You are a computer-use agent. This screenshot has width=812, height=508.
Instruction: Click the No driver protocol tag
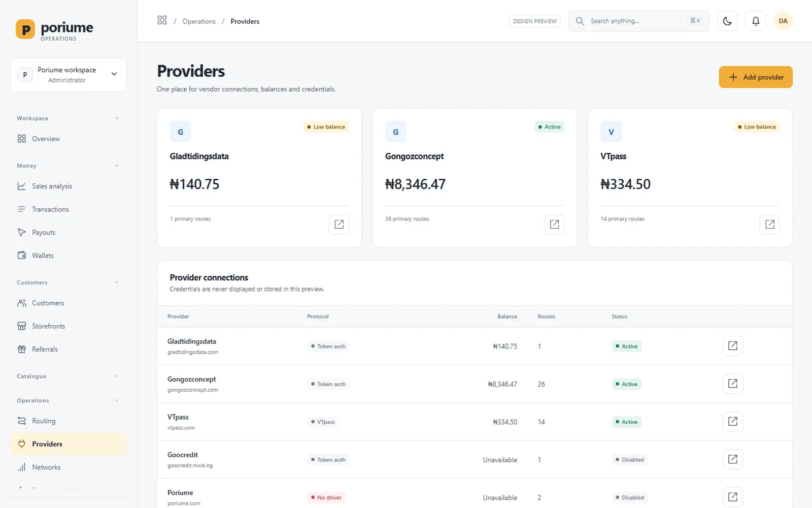click(326, 497)
